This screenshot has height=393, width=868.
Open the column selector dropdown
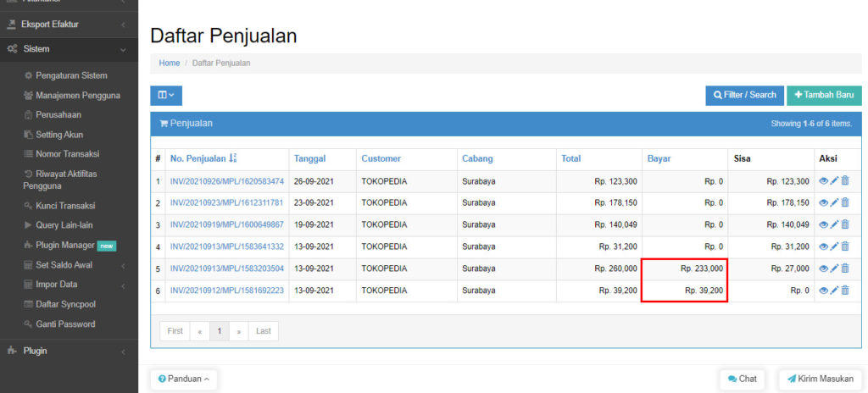[x=166, y=96]
